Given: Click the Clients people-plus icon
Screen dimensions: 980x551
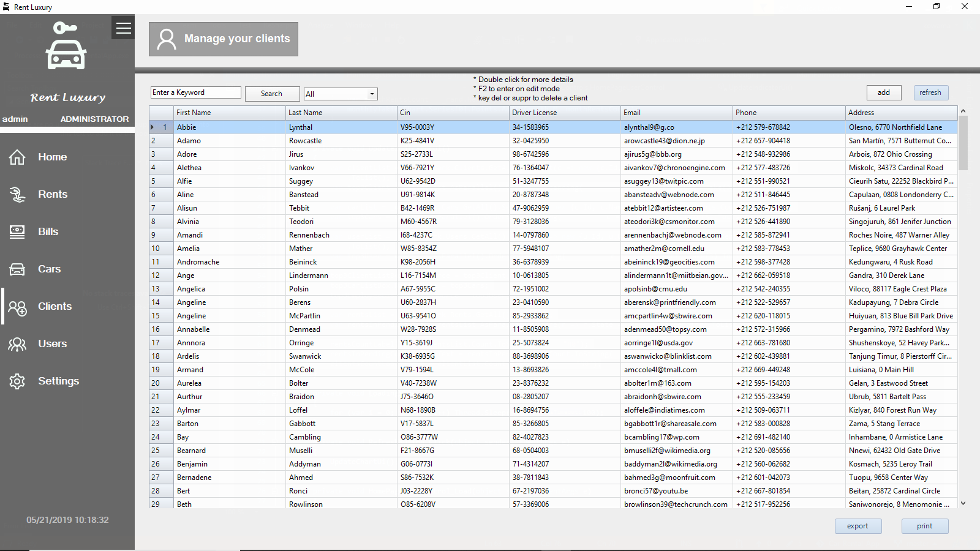Looking at the screenshot, I should [x=17, y=307].
